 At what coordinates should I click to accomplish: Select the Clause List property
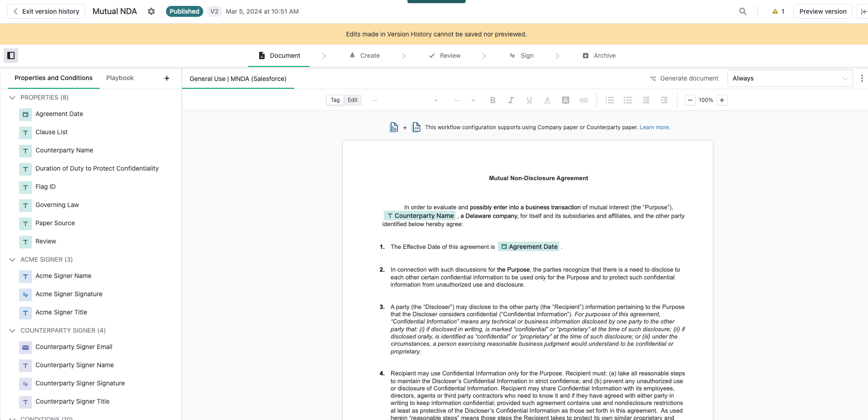(51, 132)
